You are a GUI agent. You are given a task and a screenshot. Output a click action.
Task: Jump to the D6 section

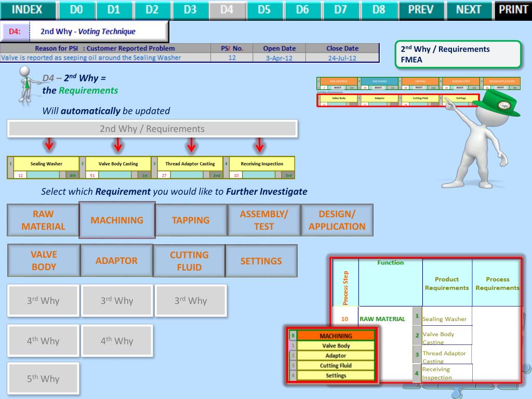click(x=302, y=9)
